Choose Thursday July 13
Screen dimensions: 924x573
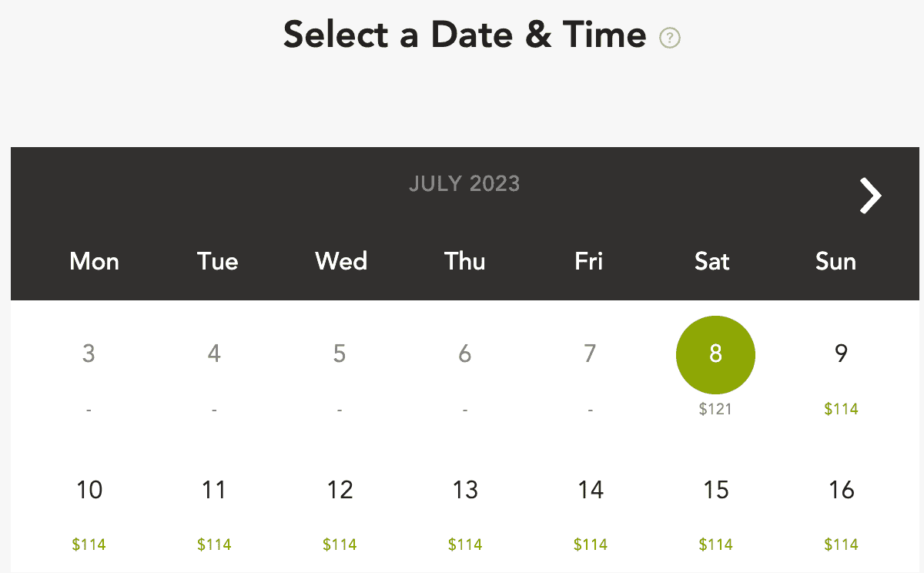point(465,490)
